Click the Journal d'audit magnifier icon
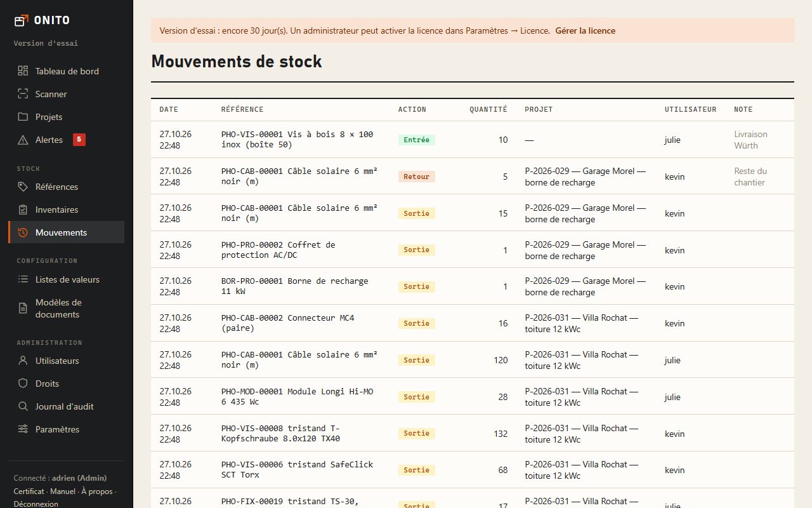 coord(23,406)
